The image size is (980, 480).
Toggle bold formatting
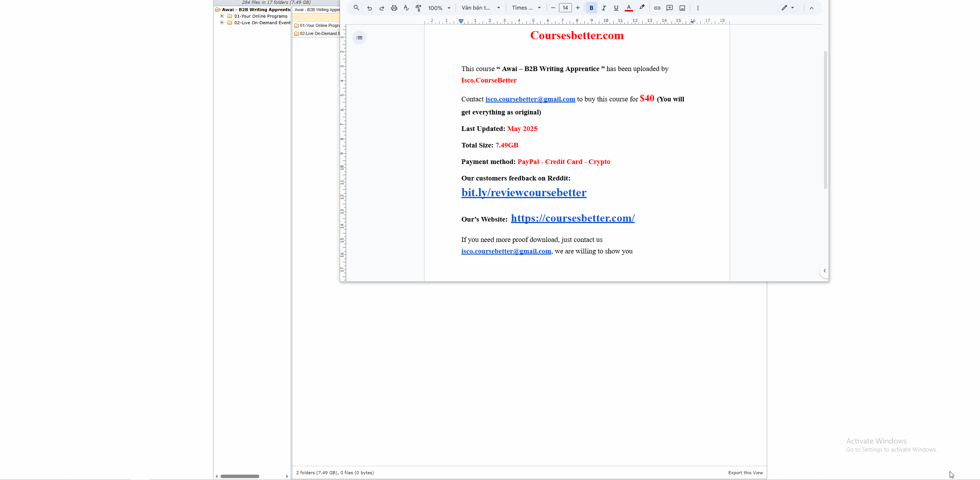(x=591, y=8)
